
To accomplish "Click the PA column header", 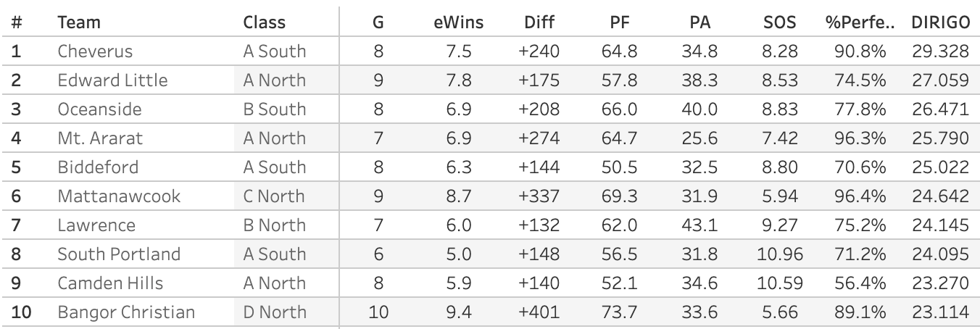I will 699,22.
